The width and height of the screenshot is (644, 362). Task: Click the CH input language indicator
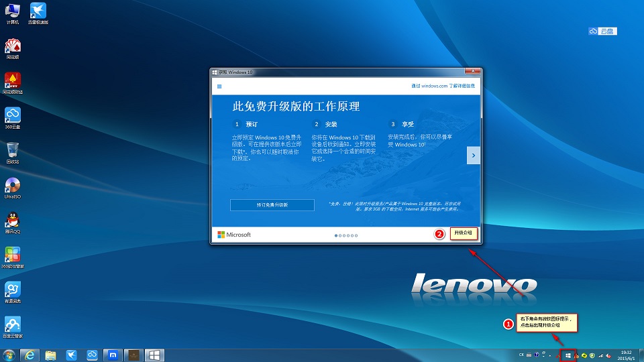point(521,355)
